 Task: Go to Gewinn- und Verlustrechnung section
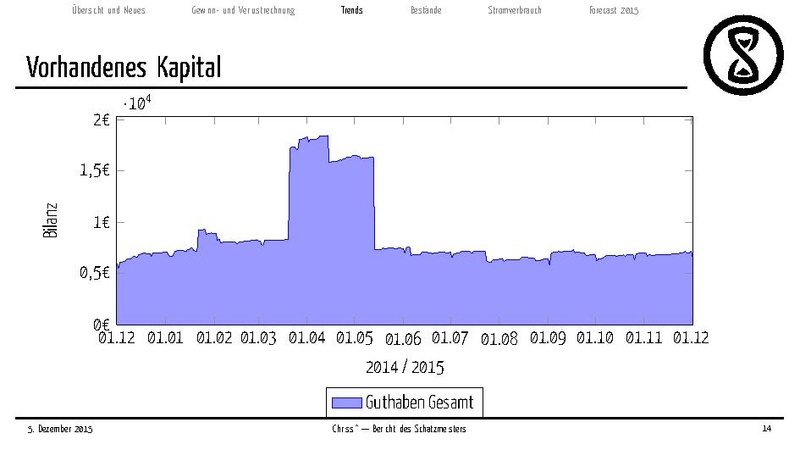[241, 10]
